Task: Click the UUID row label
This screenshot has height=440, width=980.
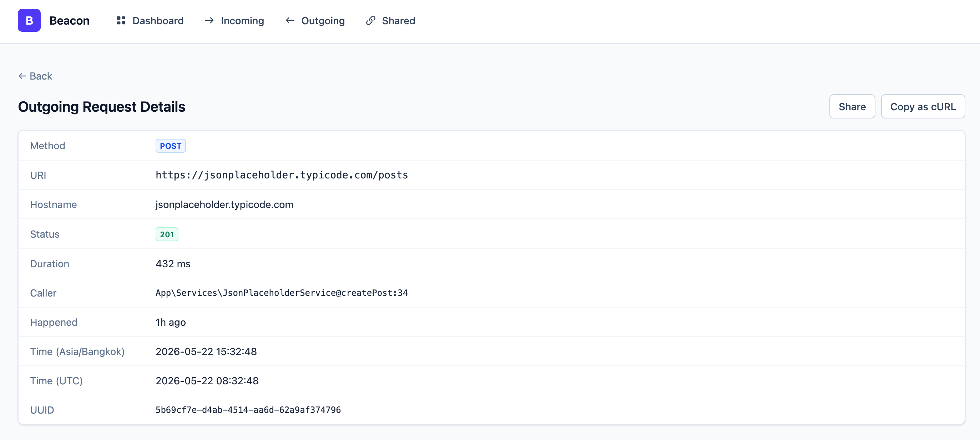Action: point(42,410)
